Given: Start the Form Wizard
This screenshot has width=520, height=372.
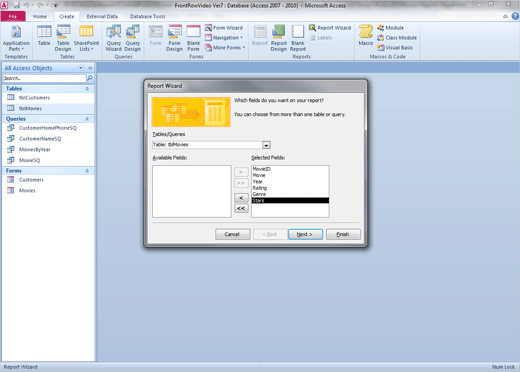Looking at the screenshot, I should (x=224, y=28).
